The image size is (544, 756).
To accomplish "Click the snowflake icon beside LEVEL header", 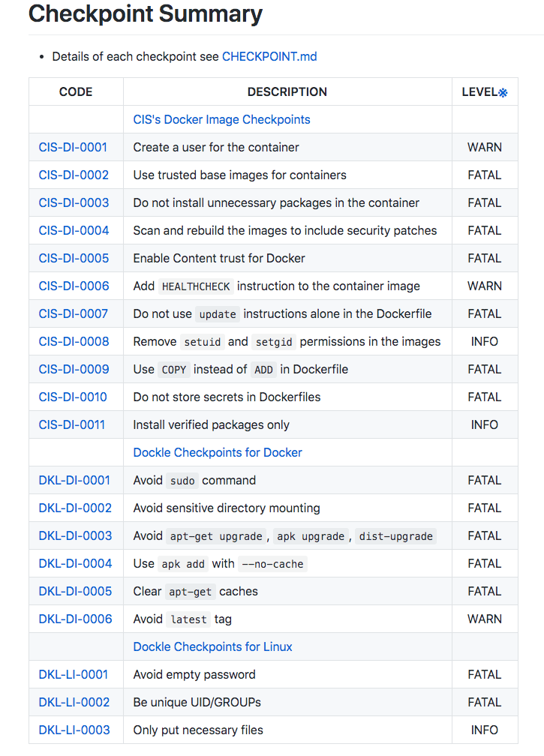I will pyautogui.click(x=503, y=93).
